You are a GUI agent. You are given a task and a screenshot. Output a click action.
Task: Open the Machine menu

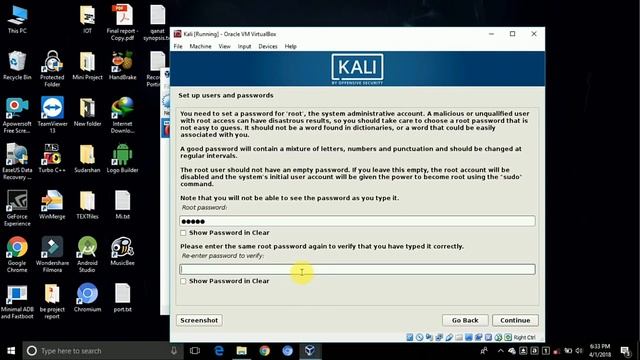coord(200,47)
